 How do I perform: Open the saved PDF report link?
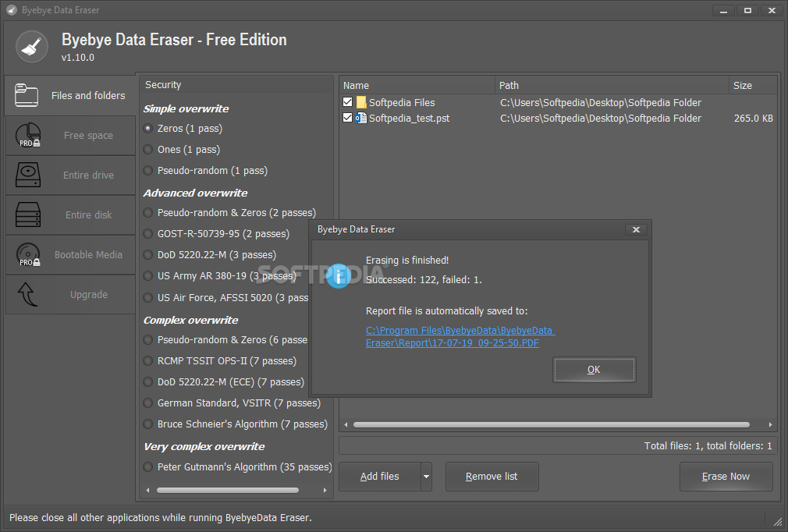(x=460, y=336)
